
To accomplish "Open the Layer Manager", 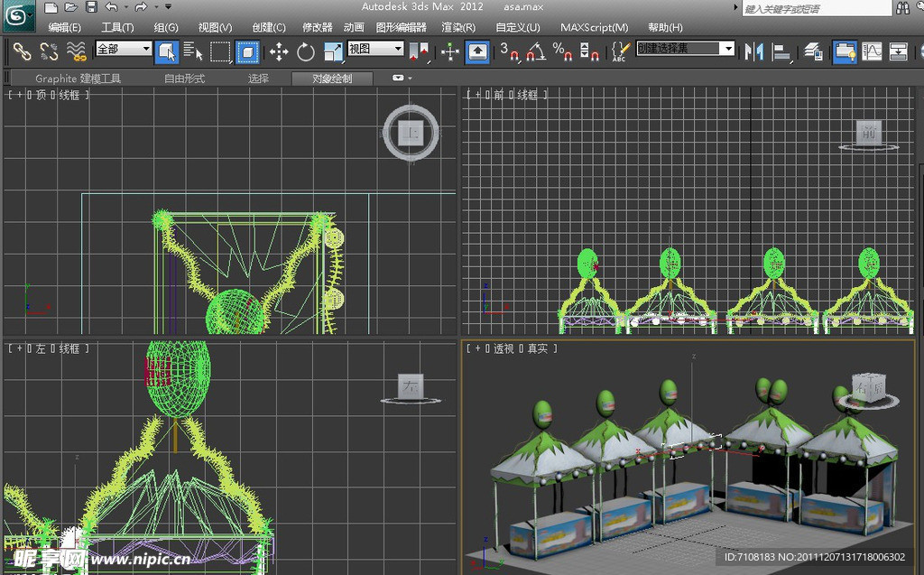I will 813,51.
